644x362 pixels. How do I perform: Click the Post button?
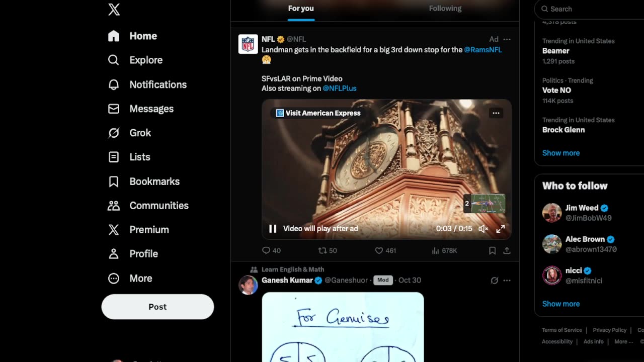[157, 307]
